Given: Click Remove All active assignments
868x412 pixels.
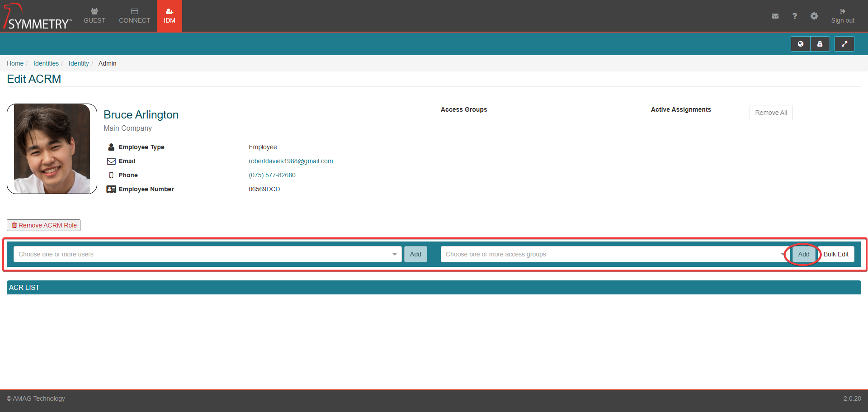Looking at the screenshot, I should pos(771,113).
